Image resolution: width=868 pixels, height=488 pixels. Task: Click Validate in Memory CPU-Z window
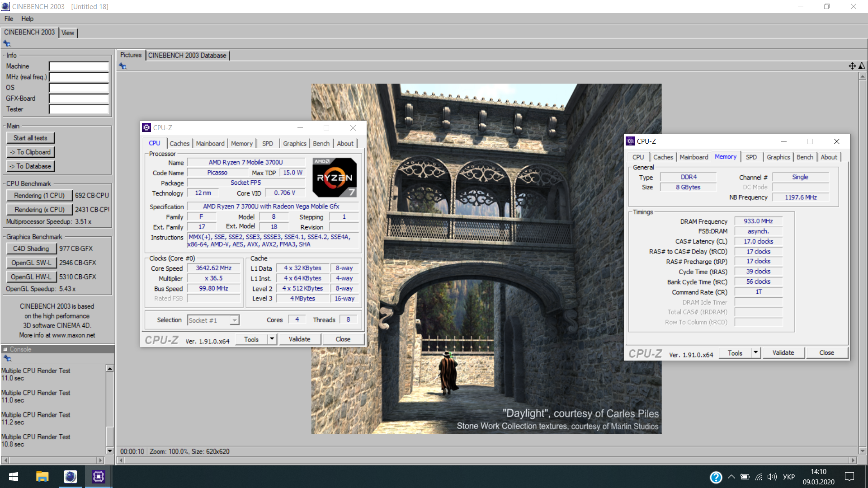783,352
